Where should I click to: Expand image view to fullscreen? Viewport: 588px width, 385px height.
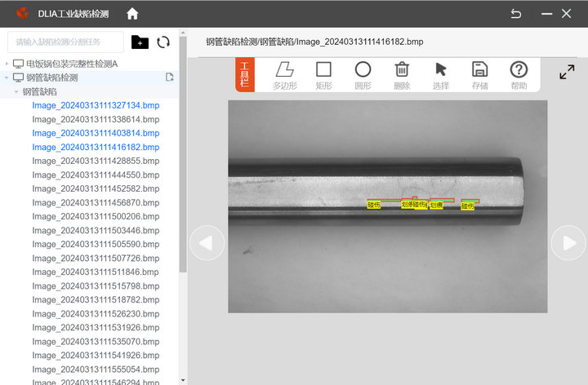click(567, 72)
